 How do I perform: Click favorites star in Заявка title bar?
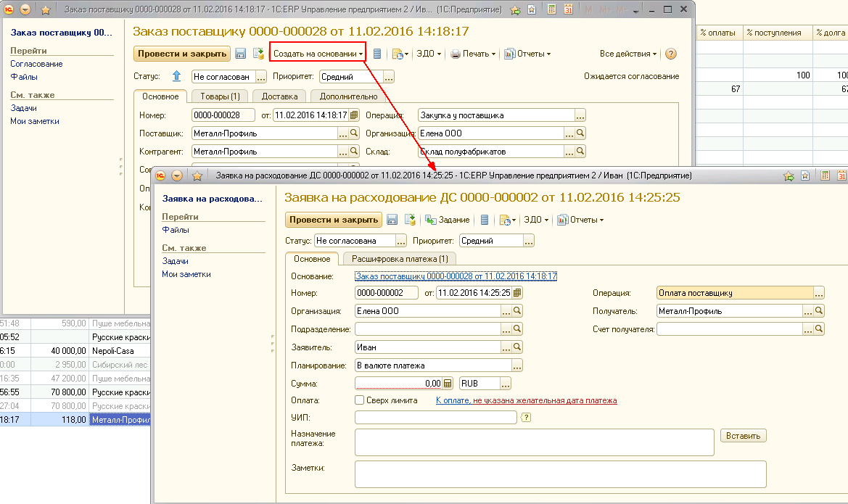click(197, 175)
